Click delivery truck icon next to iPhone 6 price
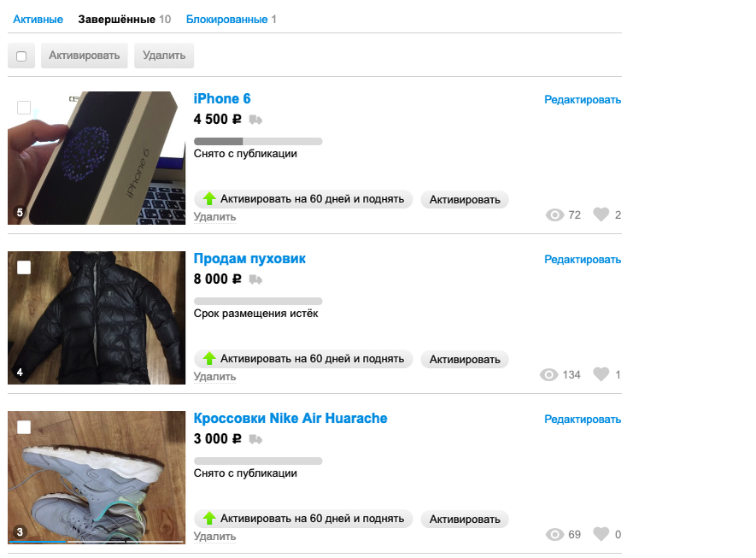Viewport: 756px width, 558px height. pos(255,120)
